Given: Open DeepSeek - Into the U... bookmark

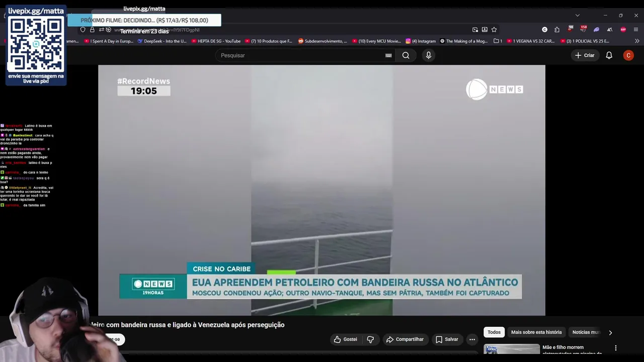Looking at the screenshot, I should 162,41.
